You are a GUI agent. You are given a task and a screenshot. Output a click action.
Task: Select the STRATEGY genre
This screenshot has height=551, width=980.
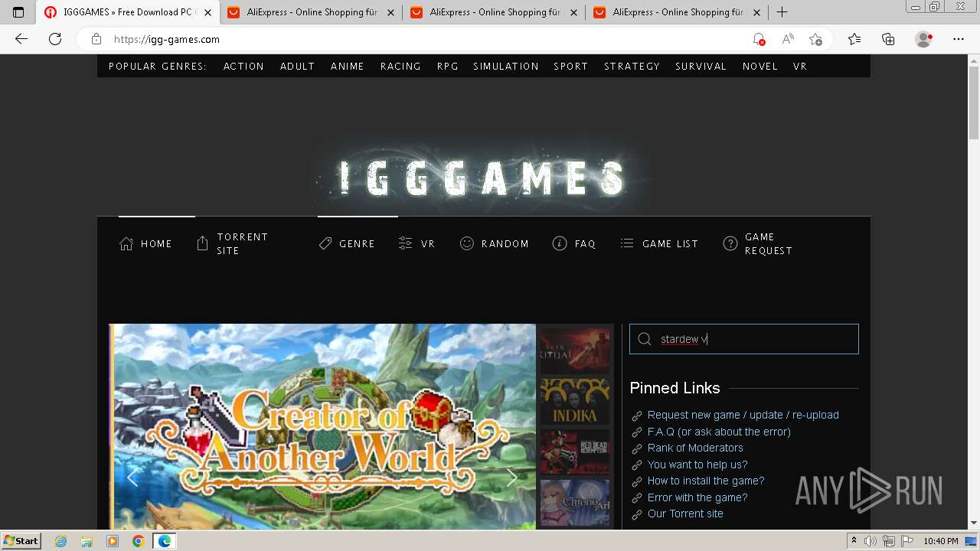pyautogui.click(x=632, y=67)
